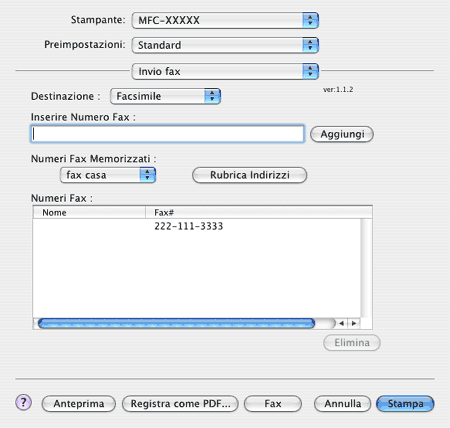Image resolution: width=450 pixels, height=428 pixels.
Task: Open the Rubrica Indirizzi address book
Action: point(250,175)
